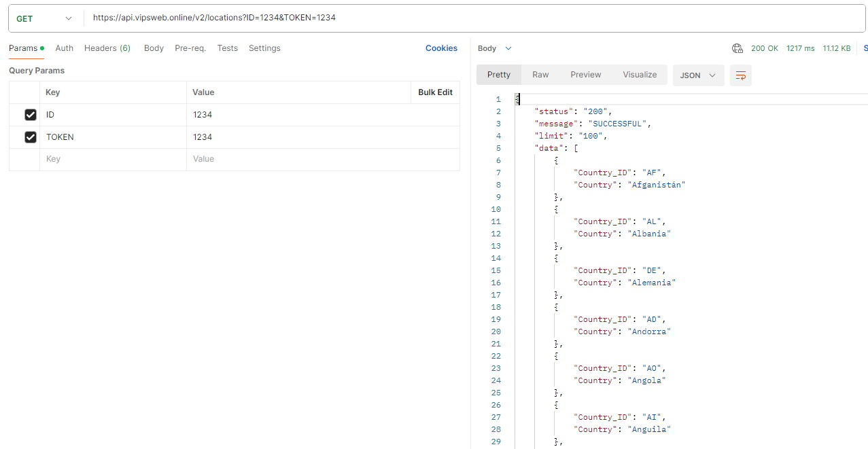
Task: Go to the Pre-req. tab
Action: pyautogui.click(x=190, y=48)
